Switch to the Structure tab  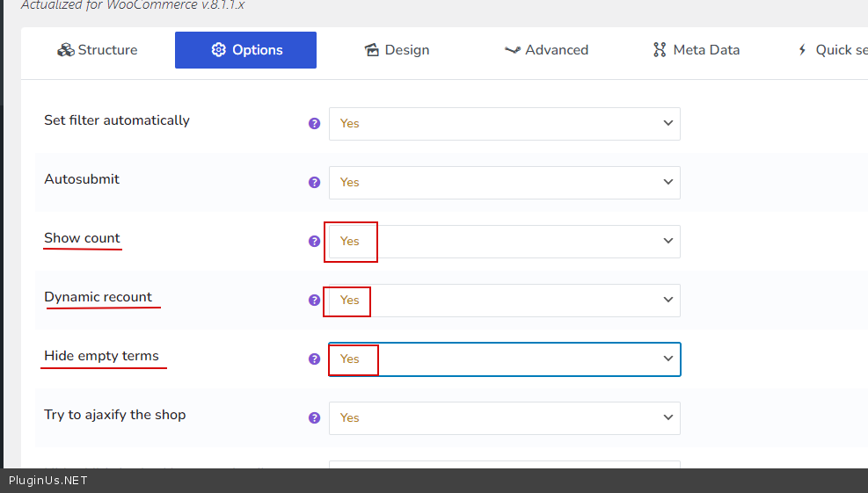[x=98, y=50]
